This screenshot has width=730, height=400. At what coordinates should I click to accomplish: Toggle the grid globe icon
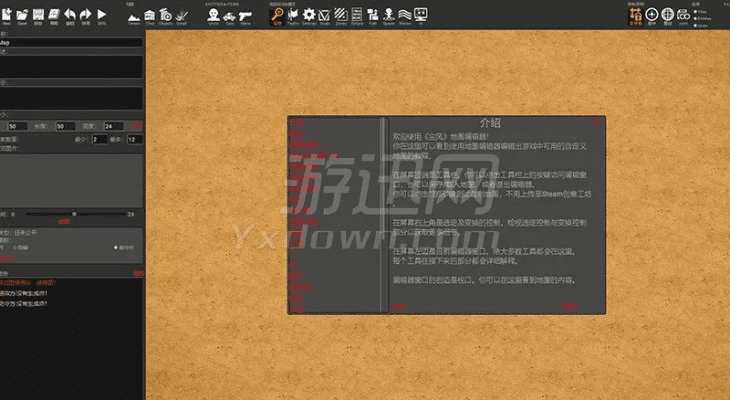click(x=668, y=14)
